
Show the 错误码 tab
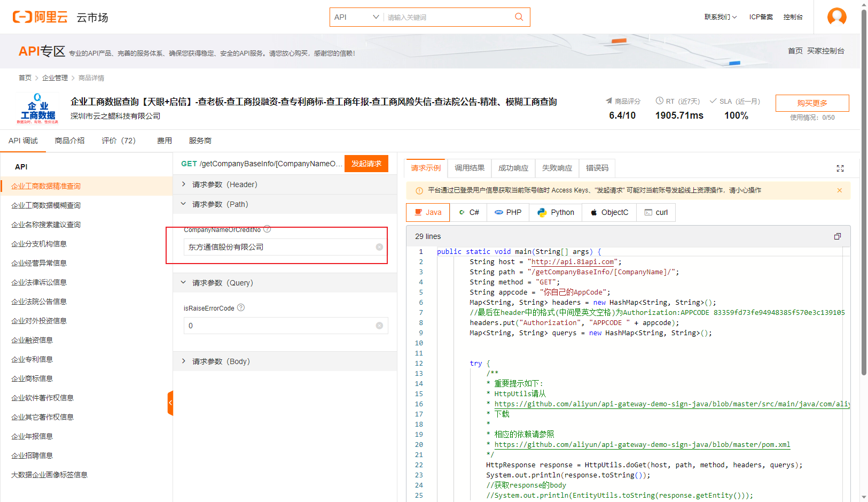pyautogui.click(x=597, y=168)
